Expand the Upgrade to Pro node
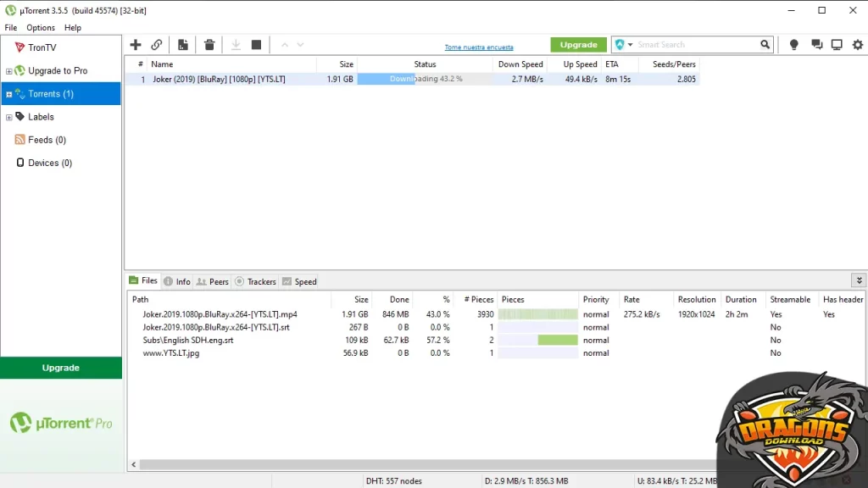Image resolution: width=868 pixels, height=488 pixels. coord(8,71)
